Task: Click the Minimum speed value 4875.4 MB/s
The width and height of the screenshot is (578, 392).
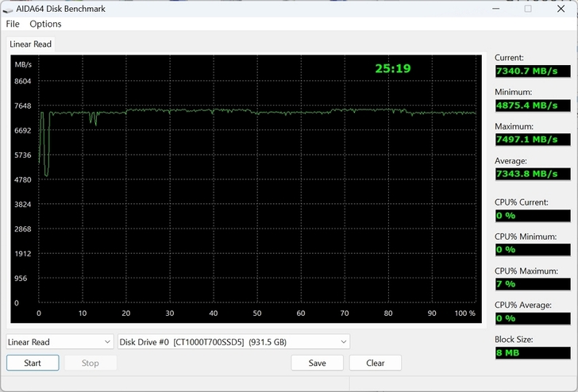Action: pyautogui.click(x=532, y=106)
